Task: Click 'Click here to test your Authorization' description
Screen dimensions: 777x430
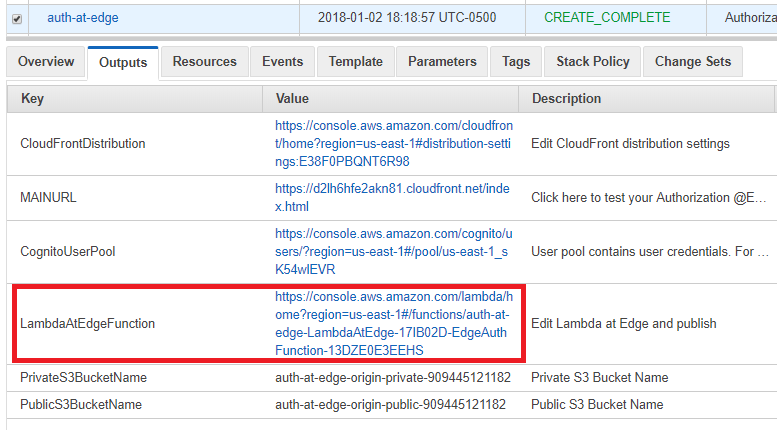Action: [x=649, y=198]
